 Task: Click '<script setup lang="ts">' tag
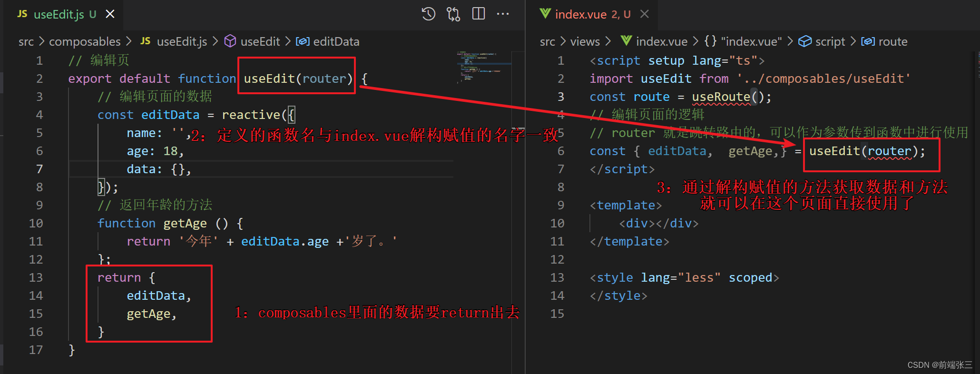677,61
